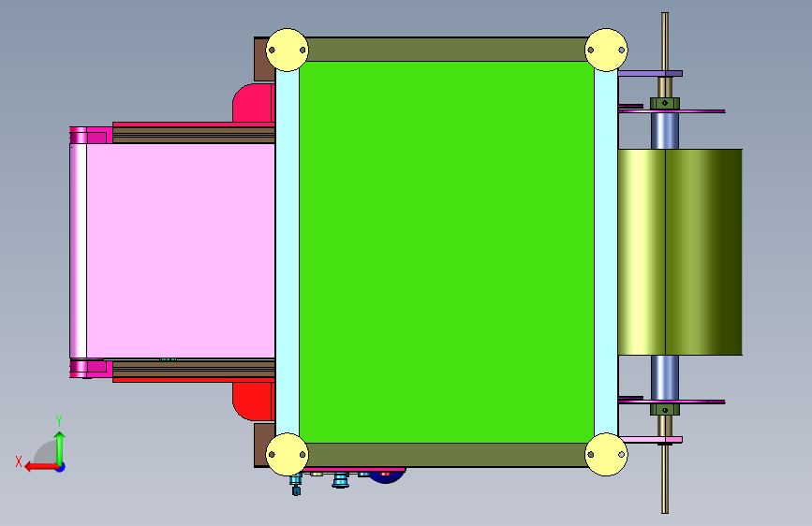Select the purple bracket at upper right
Viewport: 812px width, 526px height.
click(650, 74)
